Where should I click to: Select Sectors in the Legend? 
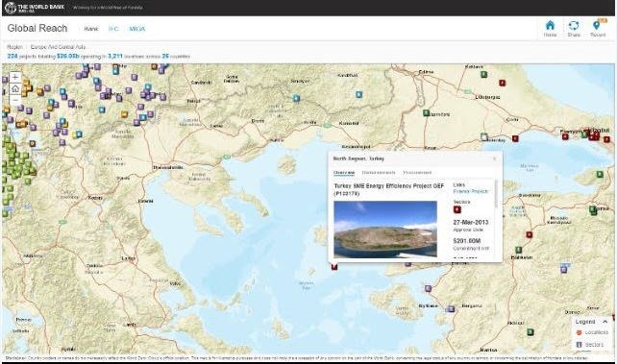[x=589, y=345]
